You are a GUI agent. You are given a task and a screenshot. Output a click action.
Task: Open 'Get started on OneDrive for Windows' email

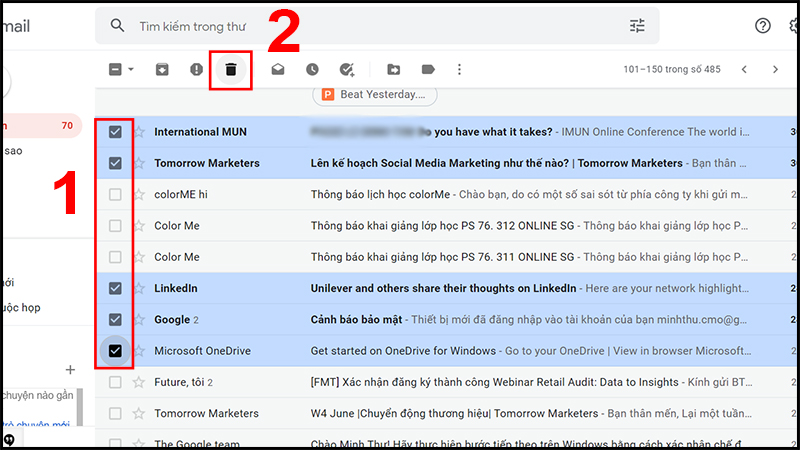403,351
